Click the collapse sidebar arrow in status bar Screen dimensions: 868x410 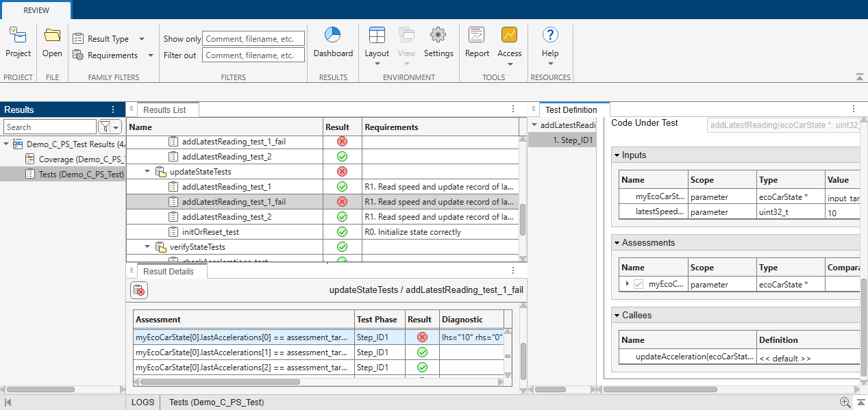coord(8,402)
